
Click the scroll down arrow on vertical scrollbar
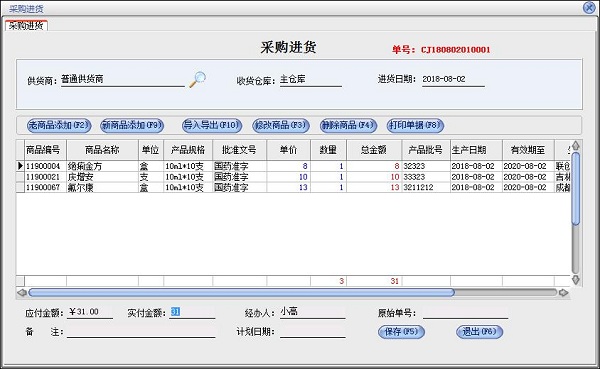[x=576, y=280]
